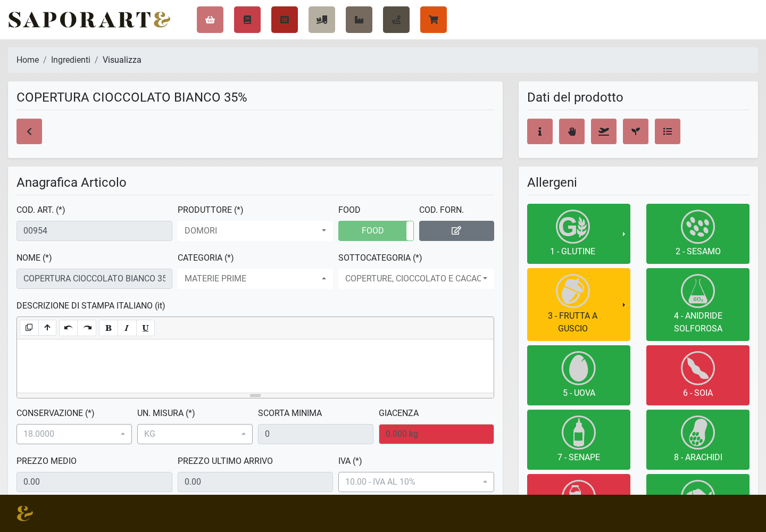
Task: Go to Ingredienti breadcrumb link
Action: 71,60
